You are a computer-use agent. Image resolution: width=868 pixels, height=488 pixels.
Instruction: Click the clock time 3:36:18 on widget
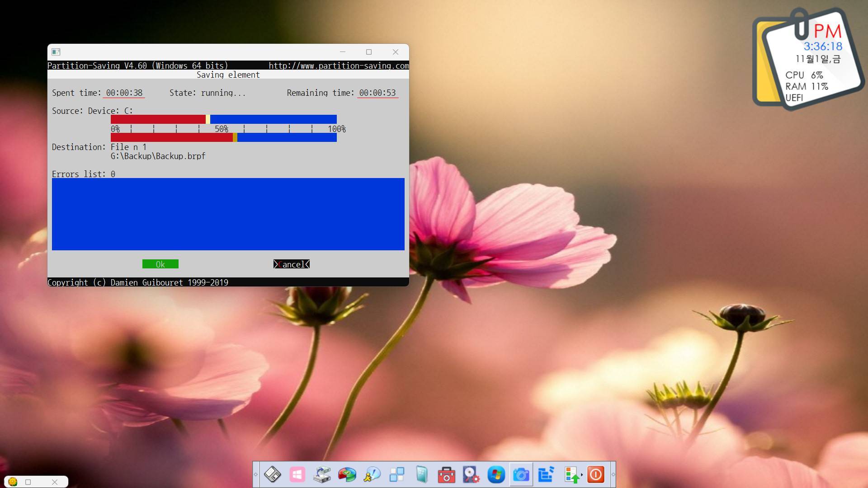coord(823,46)
